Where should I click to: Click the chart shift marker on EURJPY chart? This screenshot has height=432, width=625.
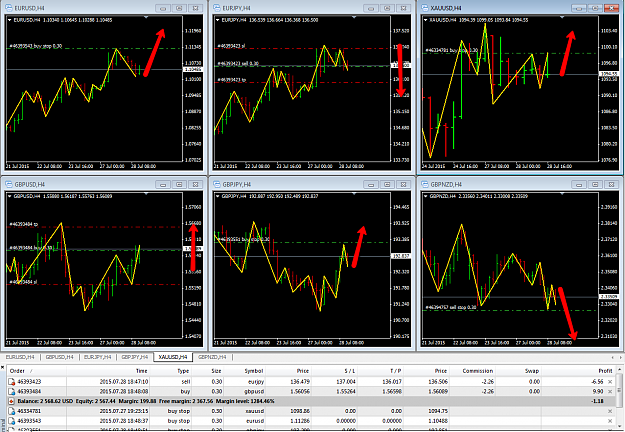(x=354, y=17)
